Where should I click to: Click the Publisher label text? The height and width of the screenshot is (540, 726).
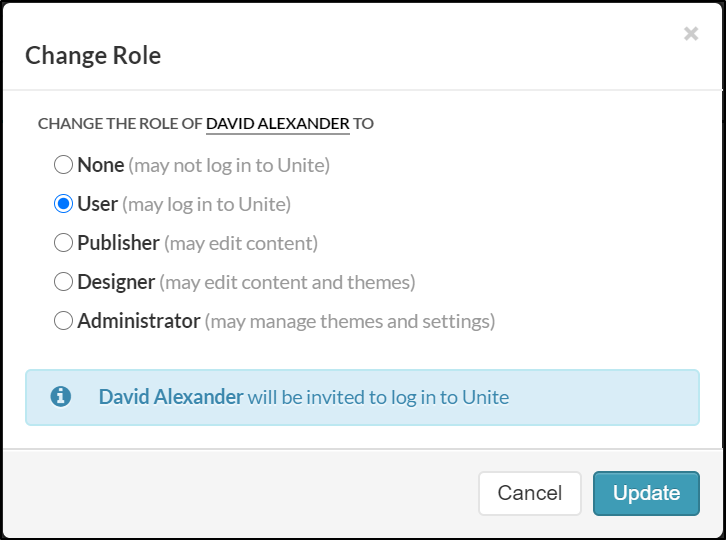coord(118,243)
